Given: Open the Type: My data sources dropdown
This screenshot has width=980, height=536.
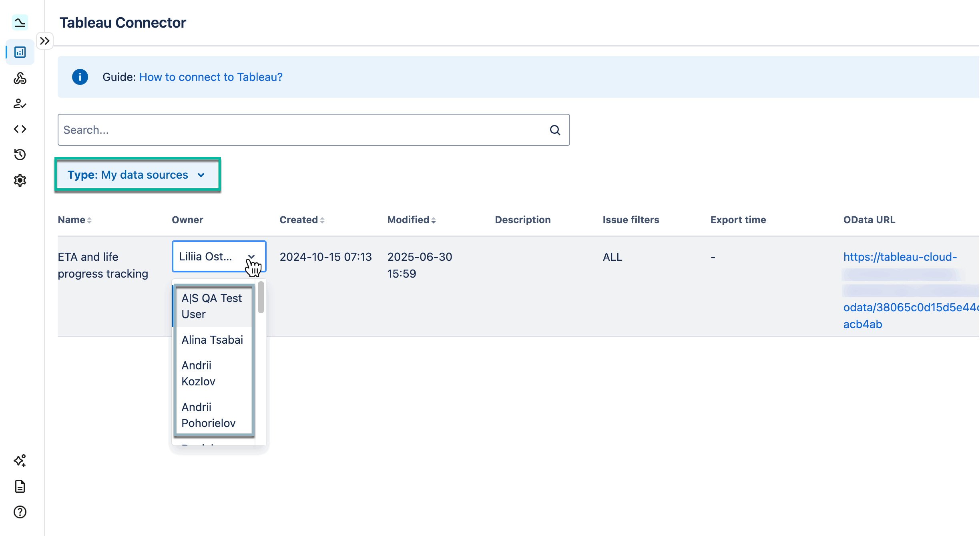Looking at the screenshot, I should click(137, 175).
